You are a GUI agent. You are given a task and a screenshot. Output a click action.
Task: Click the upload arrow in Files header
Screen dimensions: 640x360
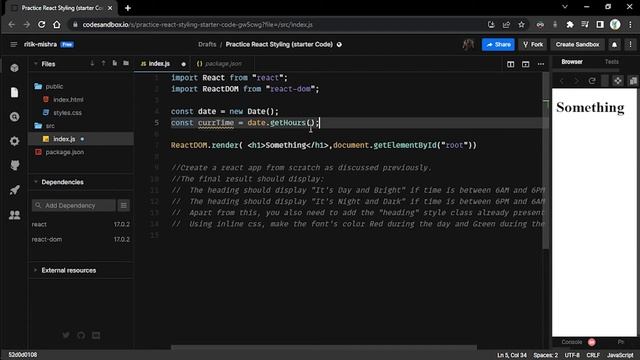tap(103, 63)
